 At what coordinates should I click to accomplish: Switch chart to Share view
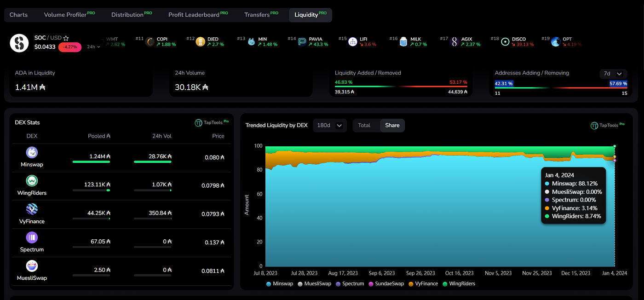(392, 125)
